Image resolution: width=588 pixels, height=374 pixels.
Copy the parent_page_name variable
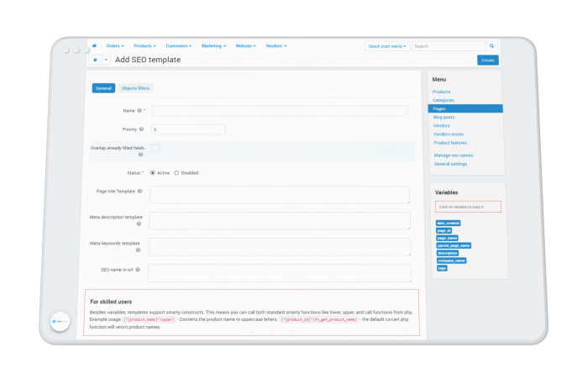tap(454, 245)
